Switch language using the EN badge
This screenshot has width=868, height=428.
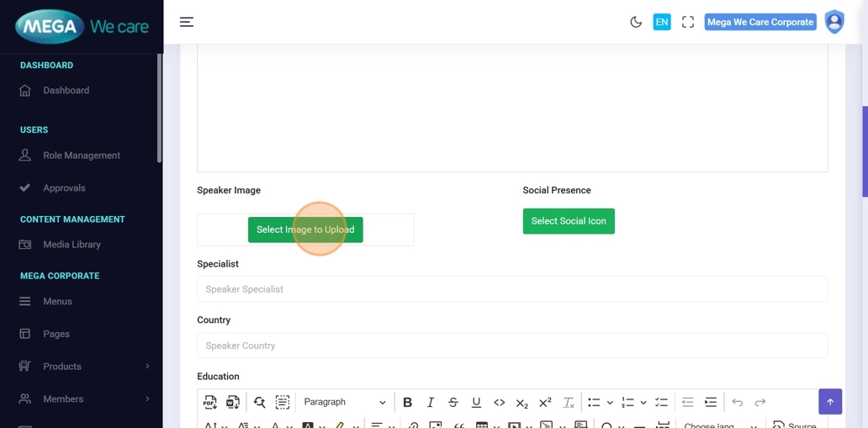[x=662, y=22]
